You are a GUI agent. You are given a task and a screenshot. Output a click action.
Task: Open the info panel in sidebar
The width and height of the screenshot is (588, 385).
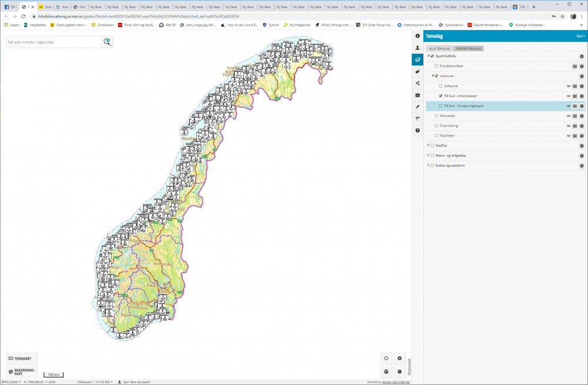417,36
